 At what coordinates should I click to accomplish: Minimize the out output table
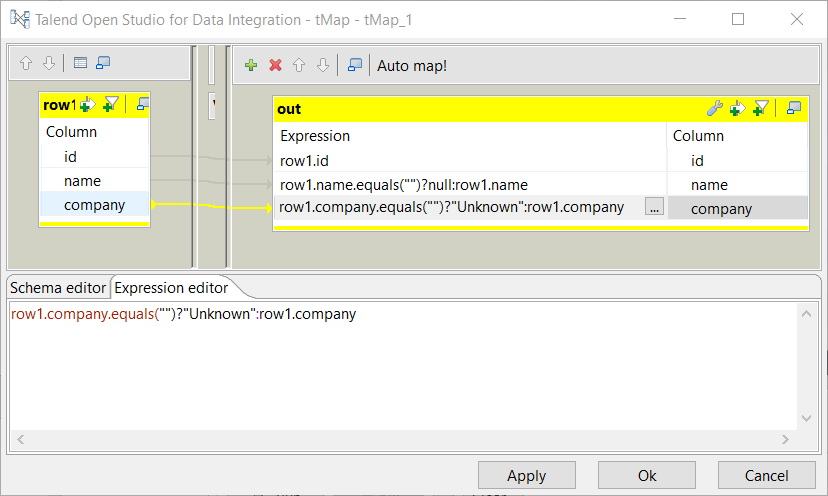point(794,108)
